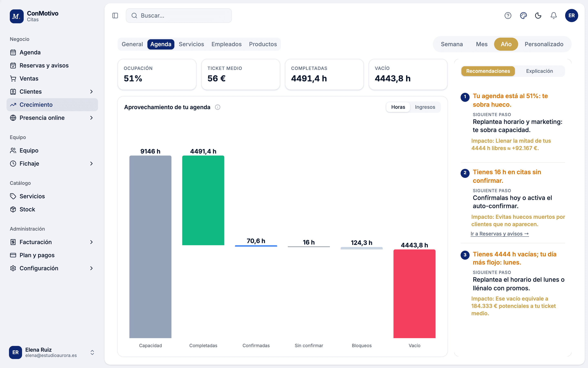Click the Elena Ruiz avatar in sidebar footer
This screenshot has height=368, width=588.
(15, 352)
